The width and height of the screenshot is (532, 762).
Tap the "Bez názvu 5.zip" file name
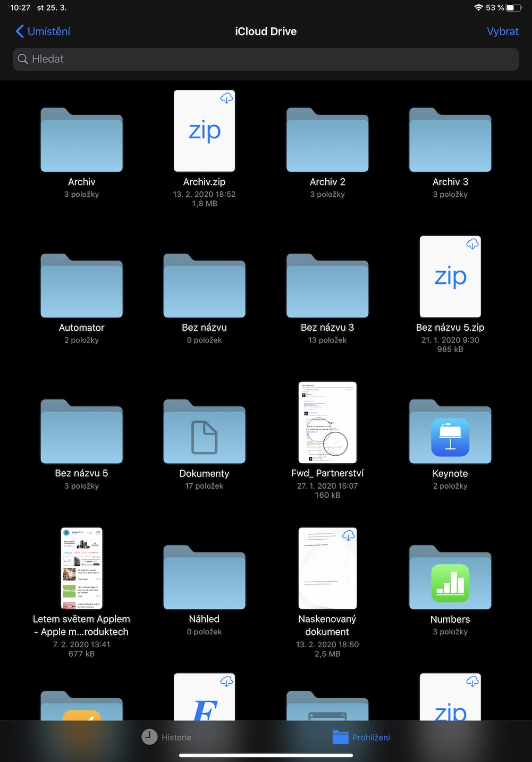450,328
